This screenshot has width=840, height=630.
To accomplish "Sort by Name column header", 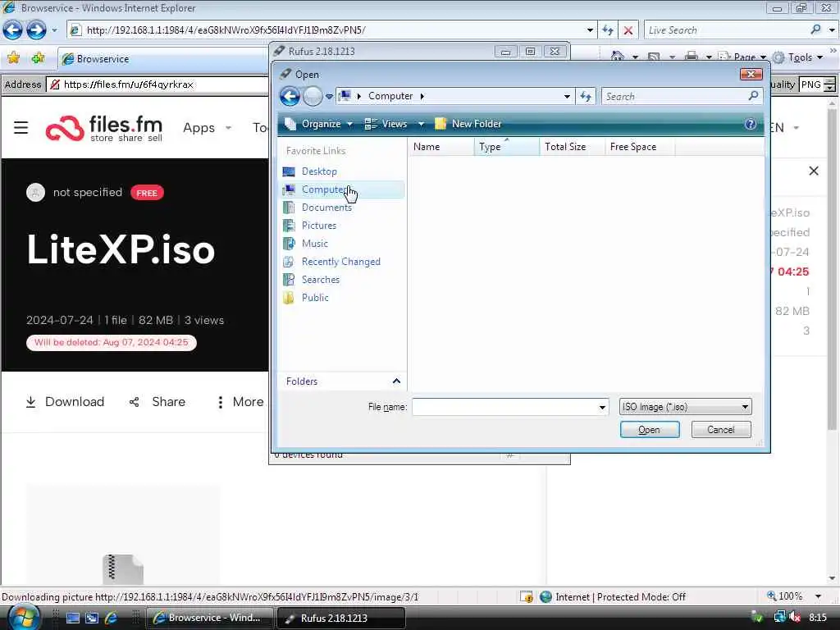I will [441, 147].
